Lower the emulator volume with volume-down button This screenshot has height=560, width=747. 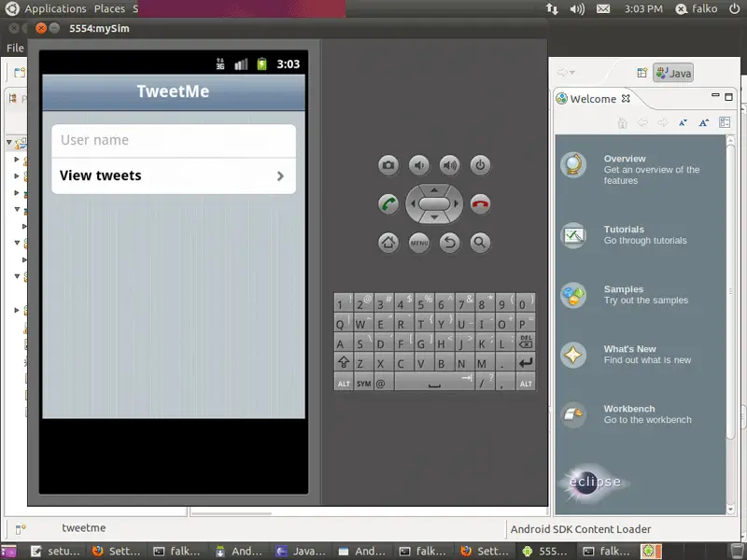tap(418, 165)
